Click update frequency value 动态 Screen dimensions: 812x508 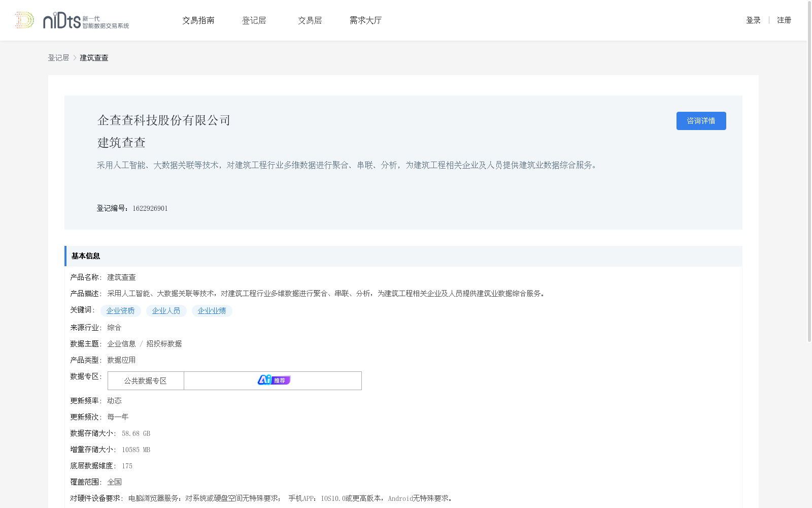pyautogui.click(x=114, y=401)
